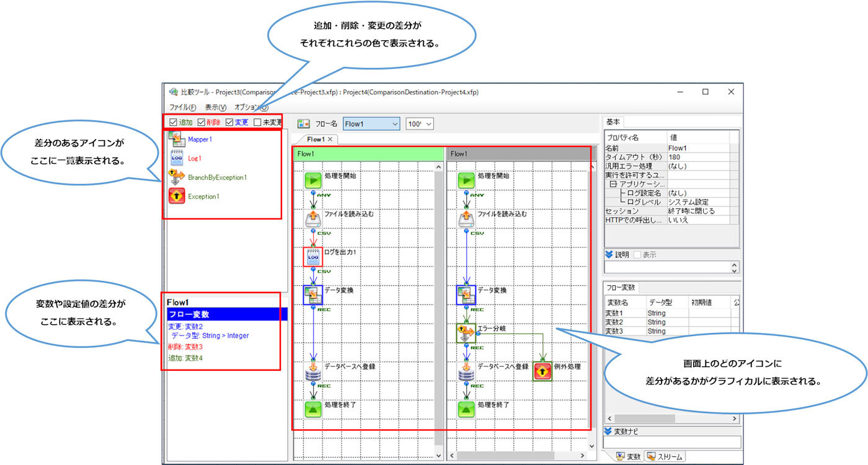Select the エラー分岐 node in right flow
868x465 pixels.
466,333
